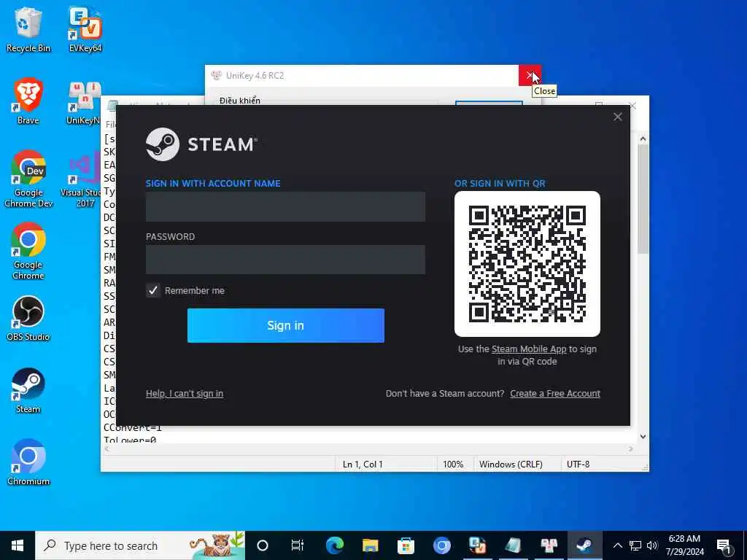Open the OBS Studio desktop shortcut
Image resolution: width=747 pixels, height=560 pixels.
[28, 319]
